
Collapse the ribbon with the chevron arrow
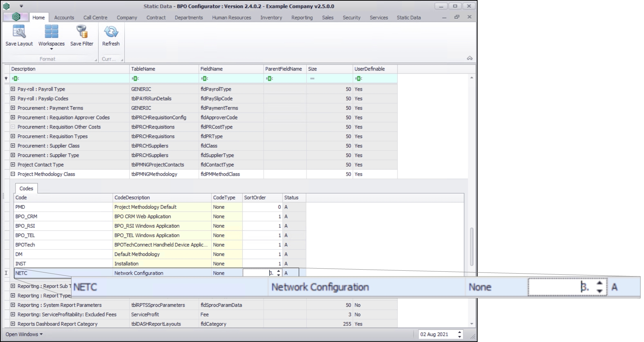tap(469, 58)
